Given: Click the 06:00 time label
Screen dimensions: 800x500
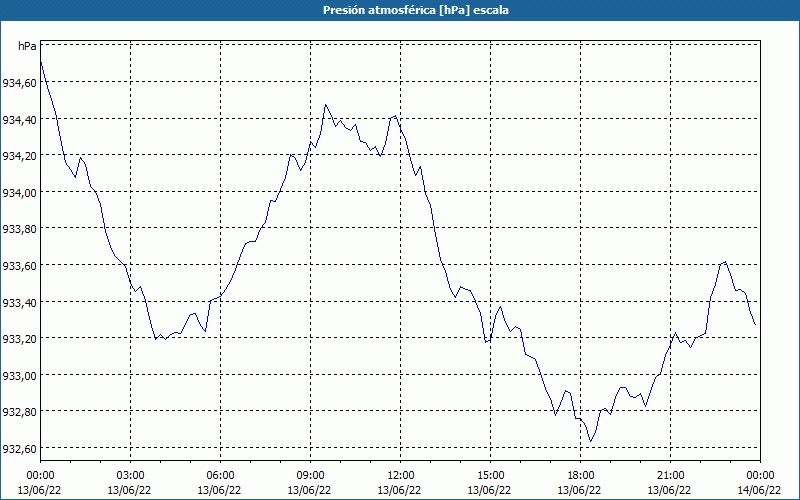Looking at the screenshot, I should pyautogui.click(x=220, y=476).
